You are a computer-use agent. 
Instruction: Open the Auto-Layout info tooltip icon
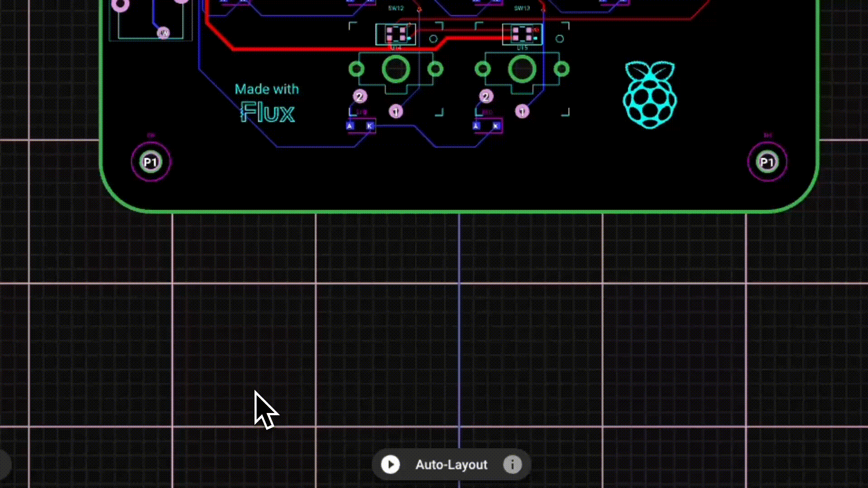[x=512, y=465]
